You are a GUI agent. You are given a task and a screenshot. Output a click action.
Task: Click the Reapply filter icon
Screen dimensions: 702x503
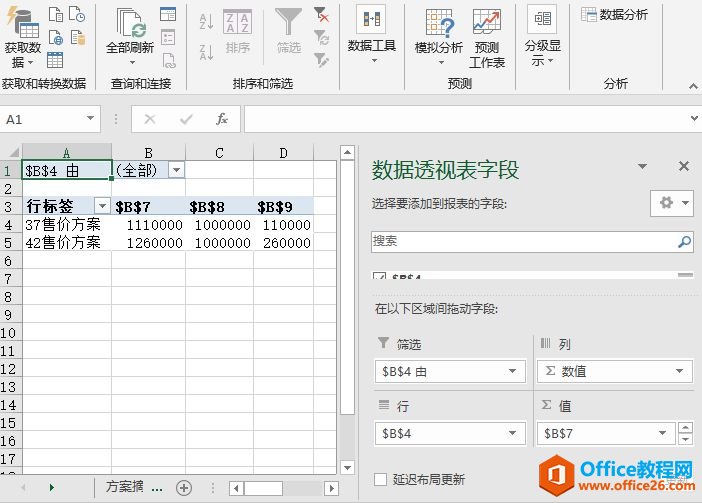coord(321,37)
